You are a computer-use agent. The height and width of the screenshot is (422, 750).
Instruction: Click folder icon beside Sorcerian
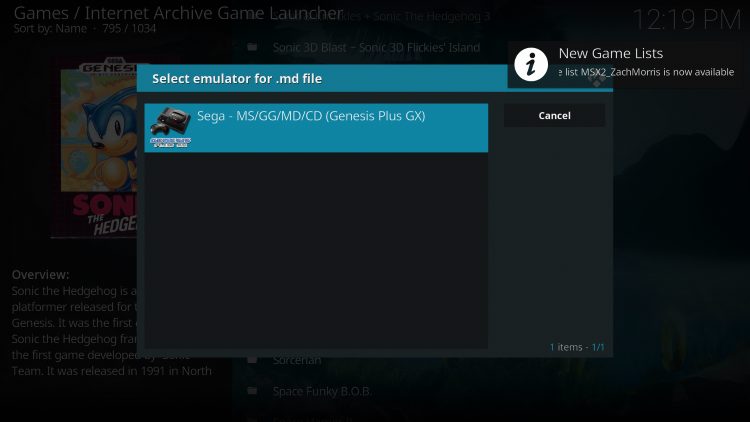[x=252, y=359]
